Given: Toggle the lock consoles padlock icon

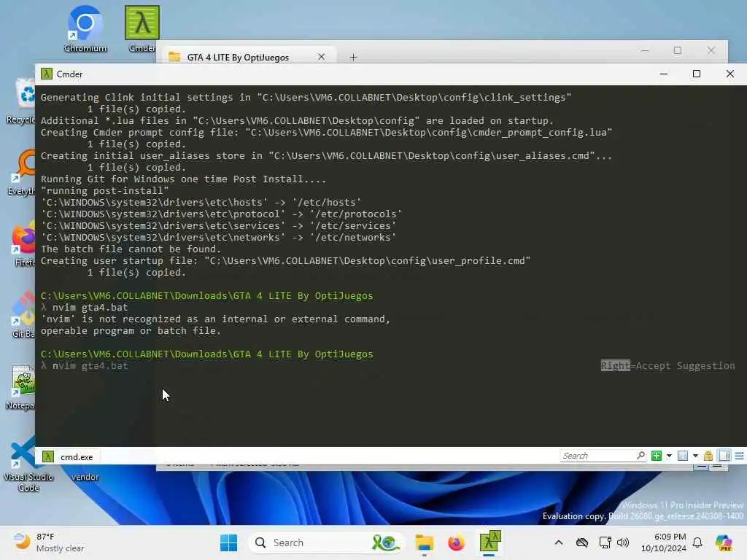Looking at the screenshot, I should point(708,456).
